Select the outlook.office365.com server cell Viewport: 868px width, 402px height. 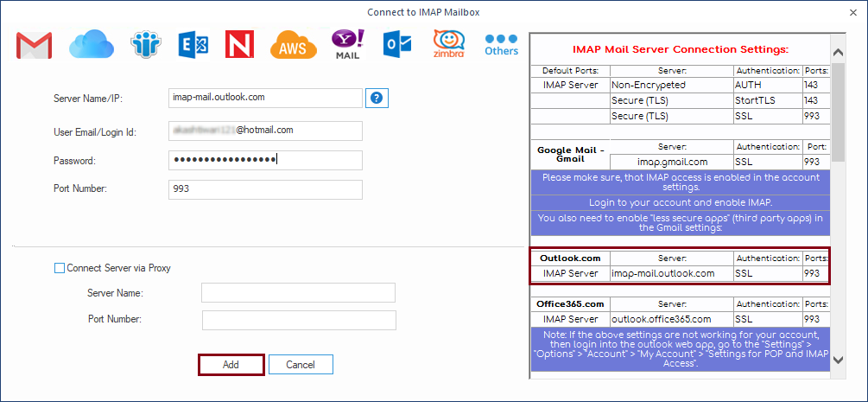(671, 319)
